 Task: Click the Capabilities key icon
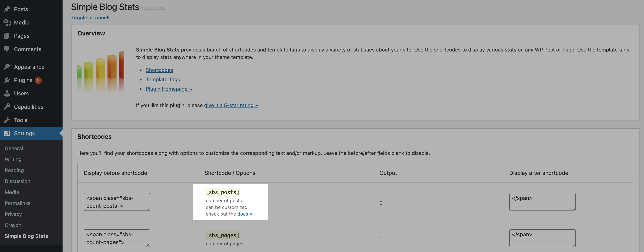[x=7, y=107]
